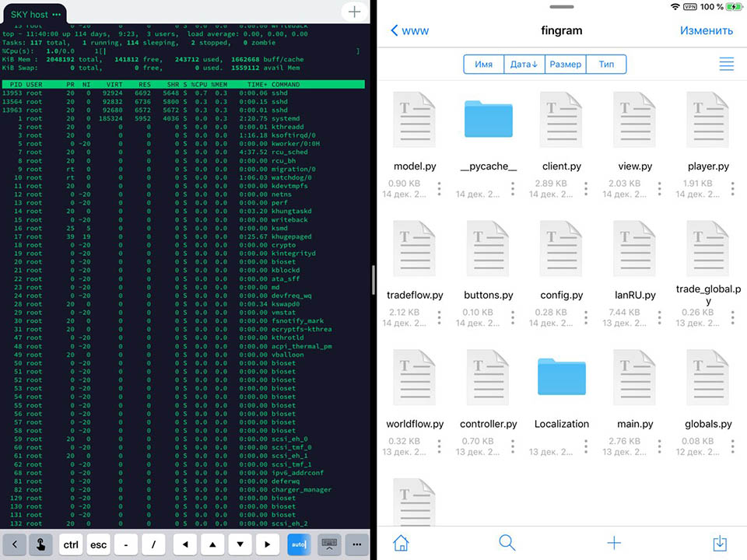Sort files by Размер
The image size is (747, 560).
pyautogui.click(x=565, y=65)
